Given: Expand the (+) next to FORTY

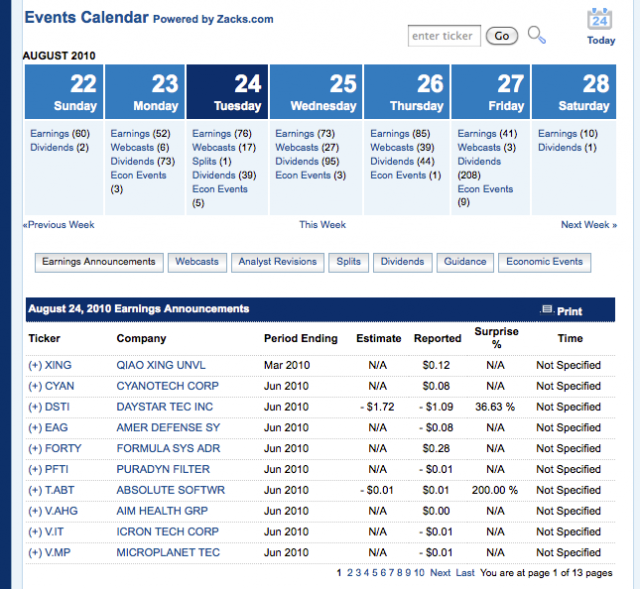Looking at the screenshot, I should 35,448.
